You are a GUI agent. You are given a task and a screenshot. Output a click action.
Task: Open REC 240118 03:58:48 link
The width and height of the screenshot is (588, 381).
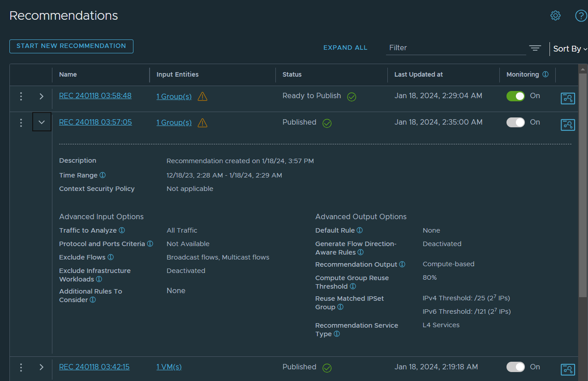tap(95, 95)
